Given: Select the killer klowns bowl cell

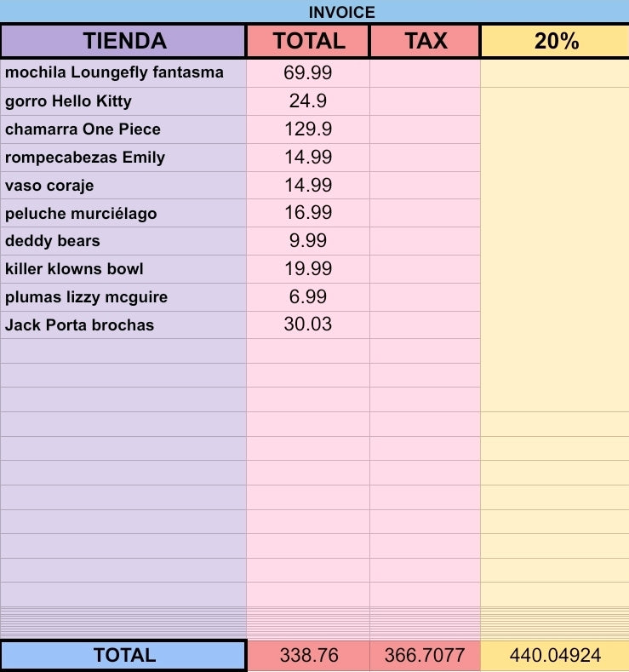Looking at the screenshot, I should tap(123, 269).
